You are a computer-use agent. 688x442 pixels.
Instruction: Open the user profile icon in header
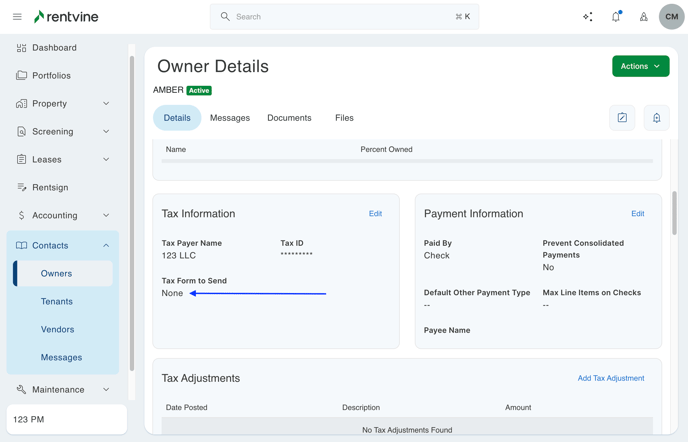click(643, 17)
